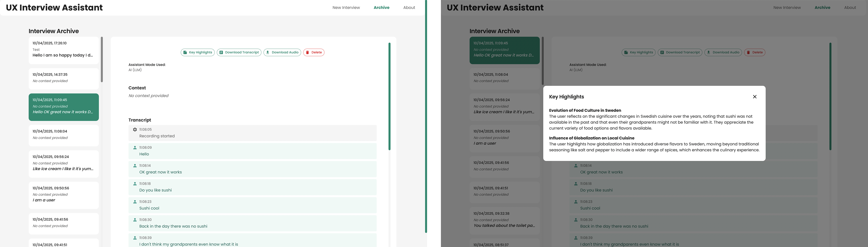This screenshot has width=868, height=247.
Task: Click Archive in the dimmed right navbar
Action: (823, 7)
